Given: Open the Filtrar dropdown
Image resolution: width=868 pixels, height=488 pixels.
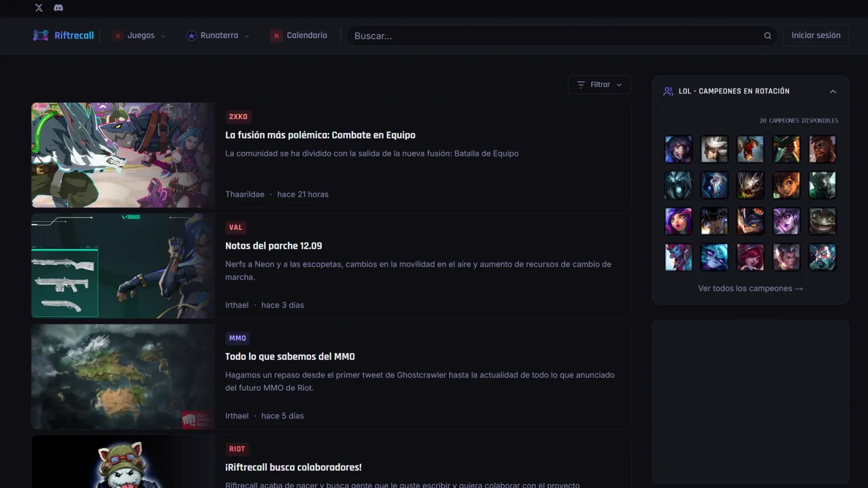Looking at the screenshot, I should coord(599,85).
